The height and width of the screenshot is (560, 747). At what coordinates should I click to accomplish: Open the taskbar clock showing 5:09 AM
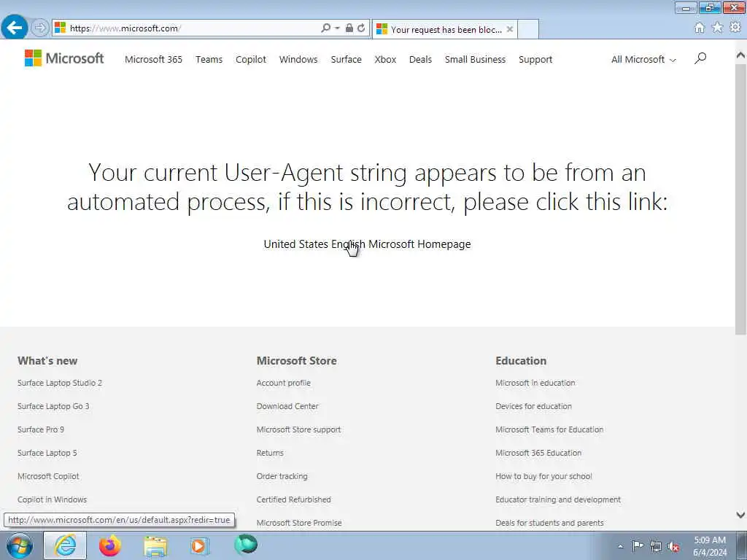click(x=710, y=546)
